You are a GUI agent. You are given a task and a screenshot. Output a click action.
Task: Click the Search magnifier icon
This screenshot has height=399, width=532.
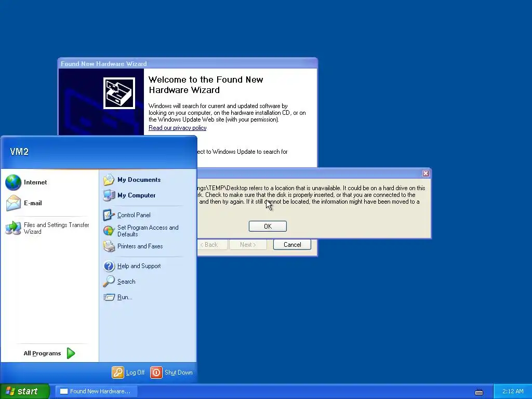tap(109, 281)
